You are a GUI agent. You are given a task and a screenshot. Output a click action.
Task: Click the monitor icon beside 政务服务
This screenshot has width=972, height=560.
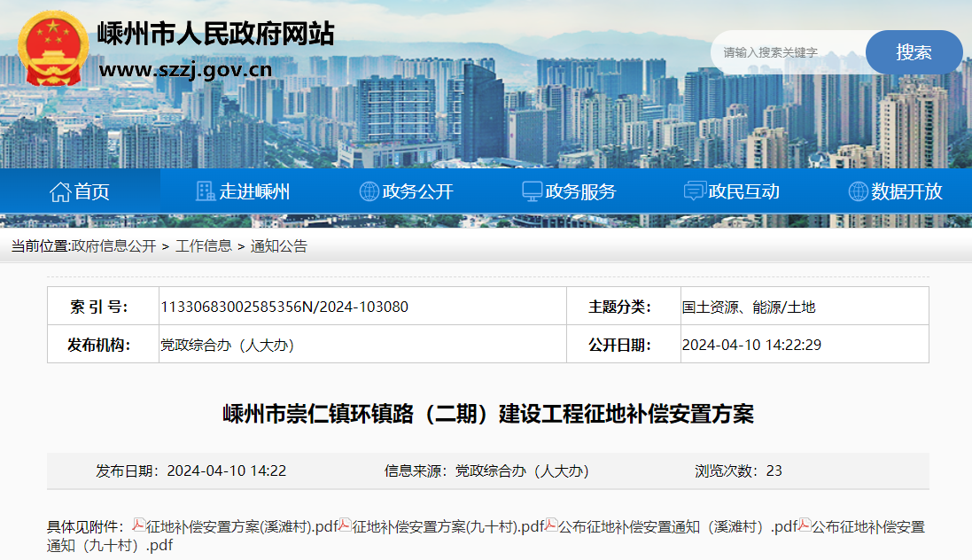point(532,191)
